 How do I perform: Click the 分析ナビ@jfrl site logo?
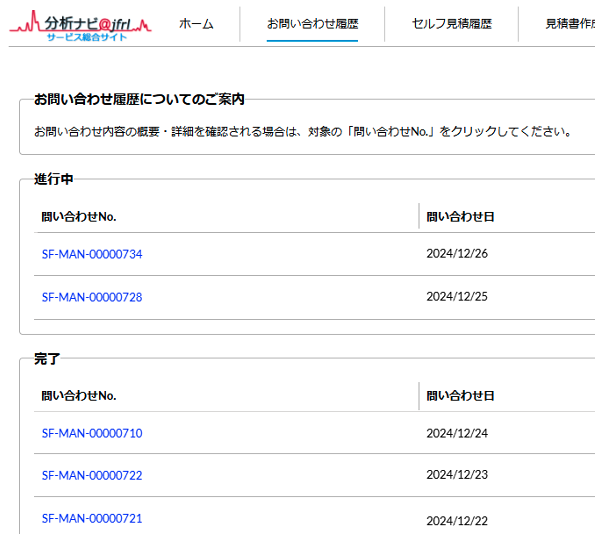81,24
